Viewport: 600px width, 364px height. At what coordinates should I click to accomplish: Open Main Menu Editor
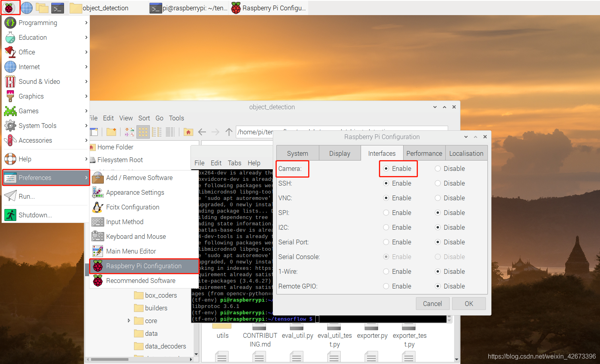point(144,251)
